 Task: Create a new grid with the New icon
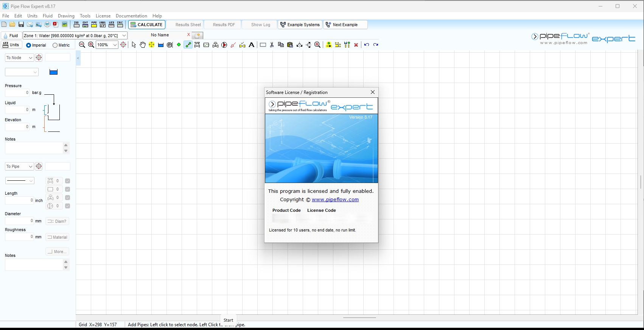click(4, 25)
